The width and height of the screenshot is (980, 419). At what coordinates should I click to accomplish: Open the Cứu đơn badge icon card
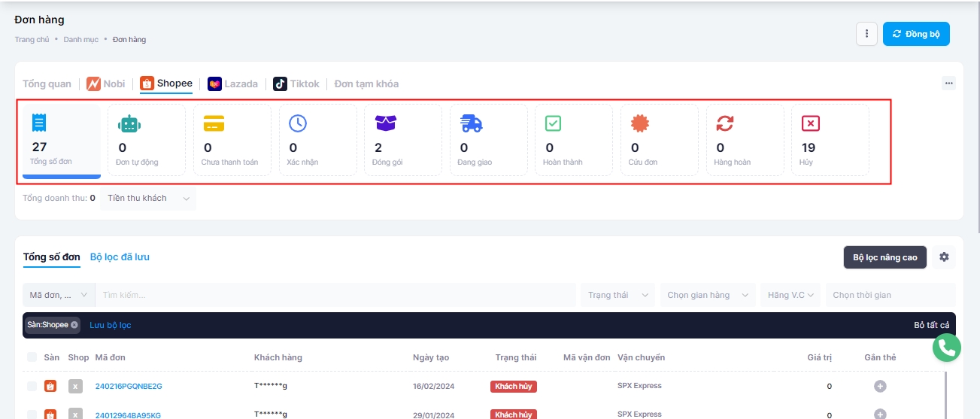660,141
